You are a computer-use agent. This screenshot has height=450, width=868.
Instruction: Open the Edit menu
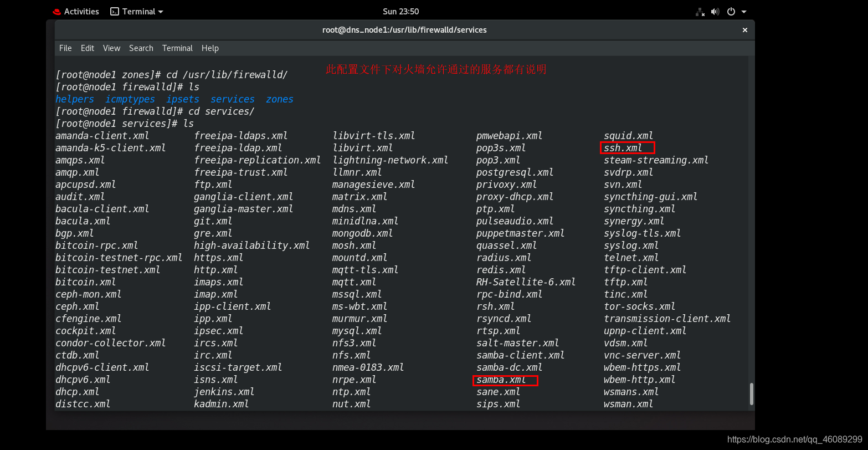click(x=88, y=48)
